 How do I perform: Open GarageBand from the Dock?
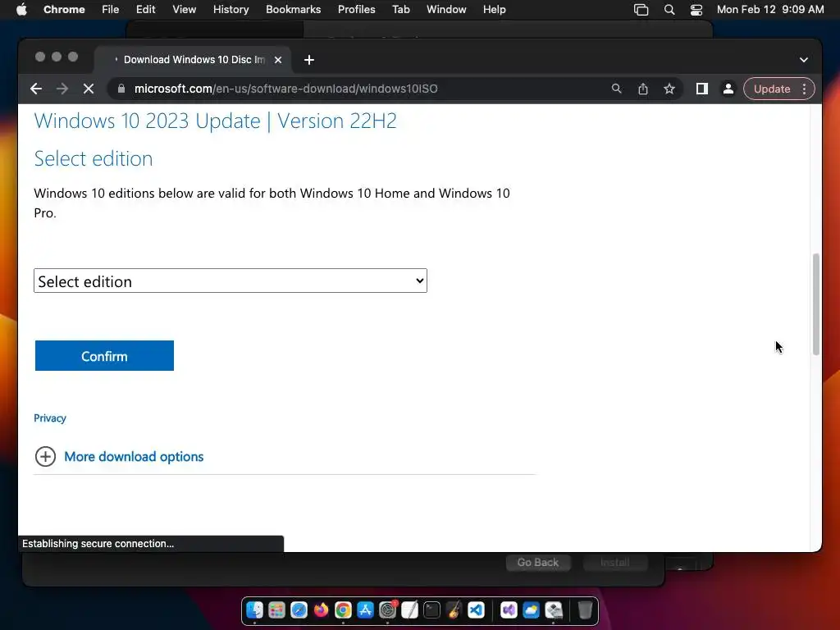(454, 610)
